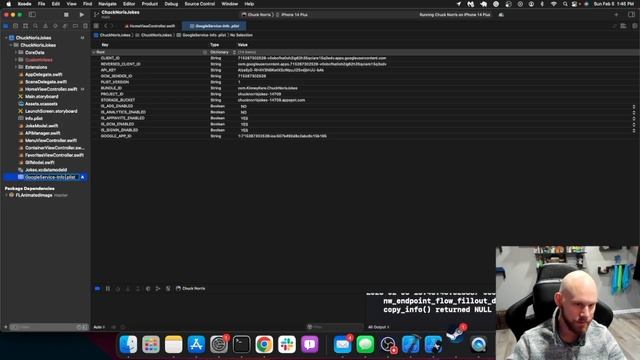The width and height of the screenshot is (640, 360).
Task: Open the Source Control menu
Action: coord(200,4)
